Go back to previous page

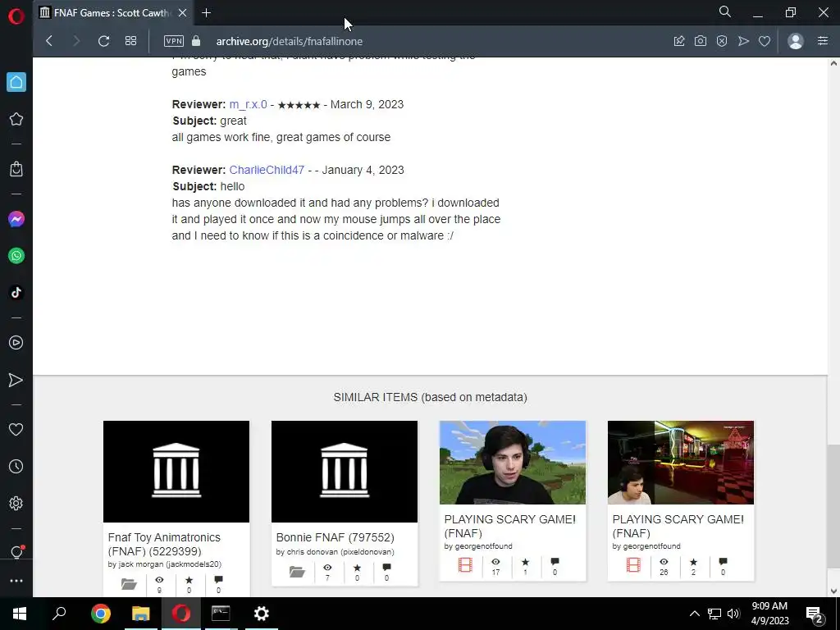tap(49, 41)
